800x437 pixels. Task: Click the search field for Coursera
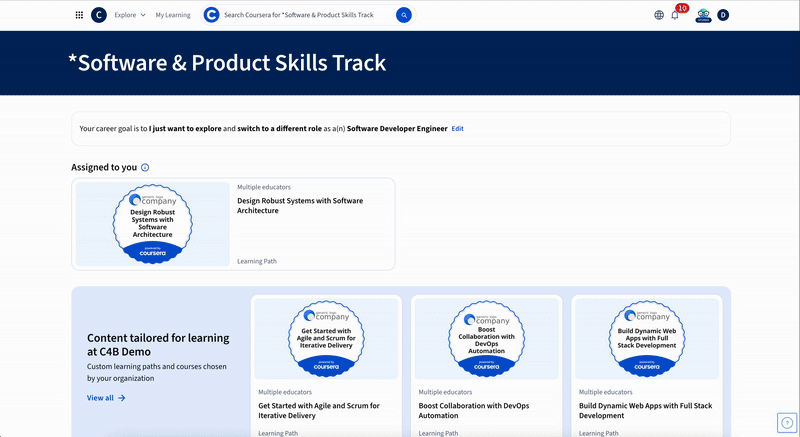point(306,15)
